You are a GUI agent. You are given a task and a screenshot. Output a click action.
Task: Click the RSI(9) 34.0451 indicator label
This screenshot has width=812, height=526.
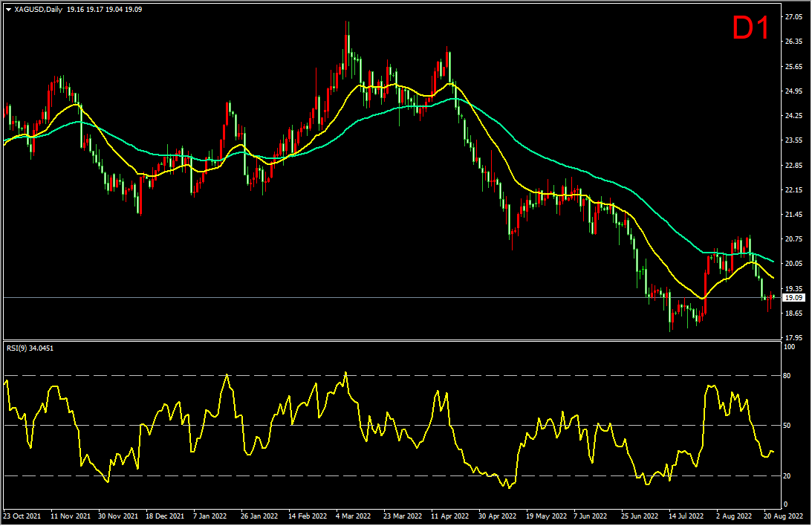point(30,348)
